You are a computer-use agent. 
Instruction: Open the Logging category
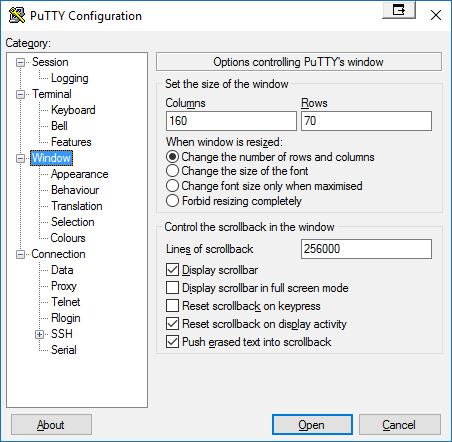point(69,78)
